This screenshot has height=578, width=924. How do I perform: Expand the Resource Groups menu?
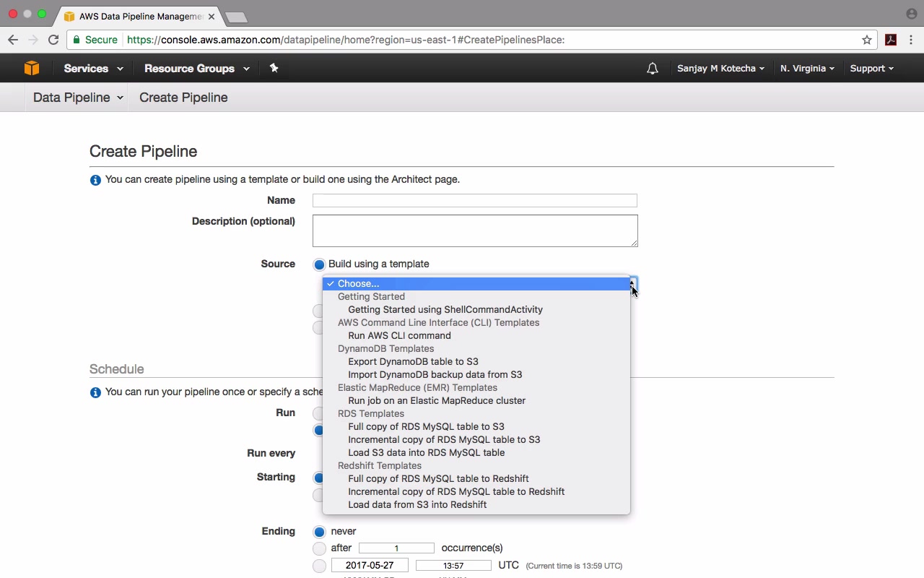[x=197, y=69]
